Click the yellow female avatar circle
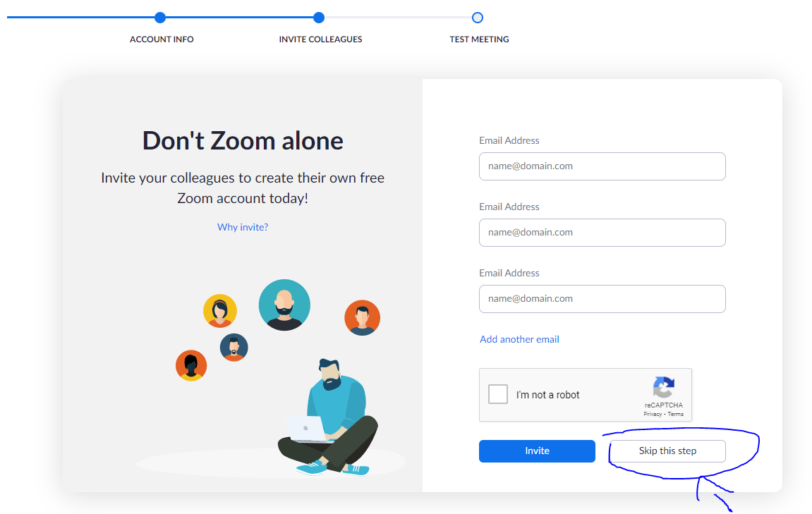Image resolution: width=812 pixels, height=514 pixels. click(x=220, y=310)
